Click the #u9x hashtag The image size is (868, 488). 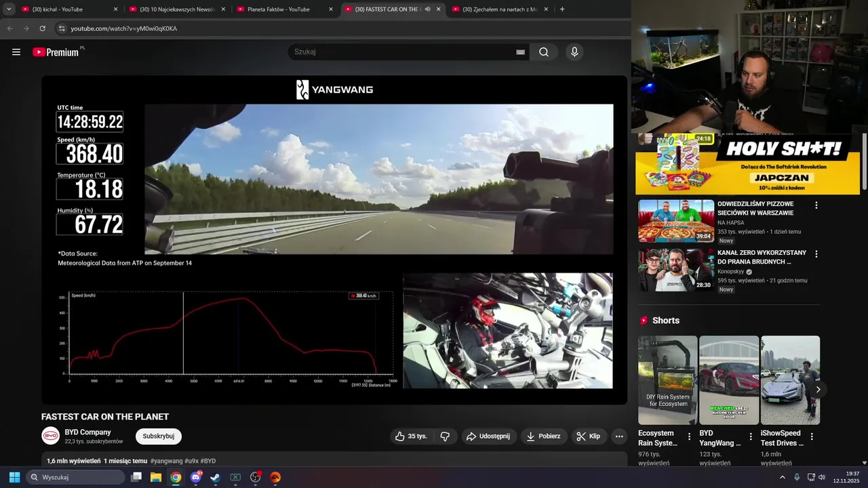click(x=191, y=461)
